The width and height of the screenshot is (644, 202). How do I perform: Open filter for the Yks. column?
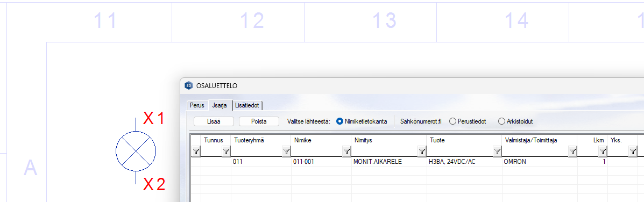[x=633, y=152]
